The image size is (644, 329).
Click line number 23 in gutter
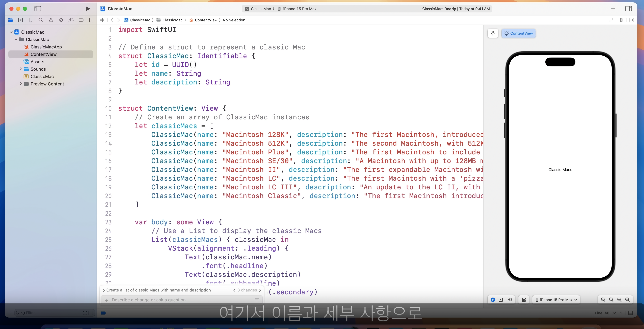click(x=108, y=222)
